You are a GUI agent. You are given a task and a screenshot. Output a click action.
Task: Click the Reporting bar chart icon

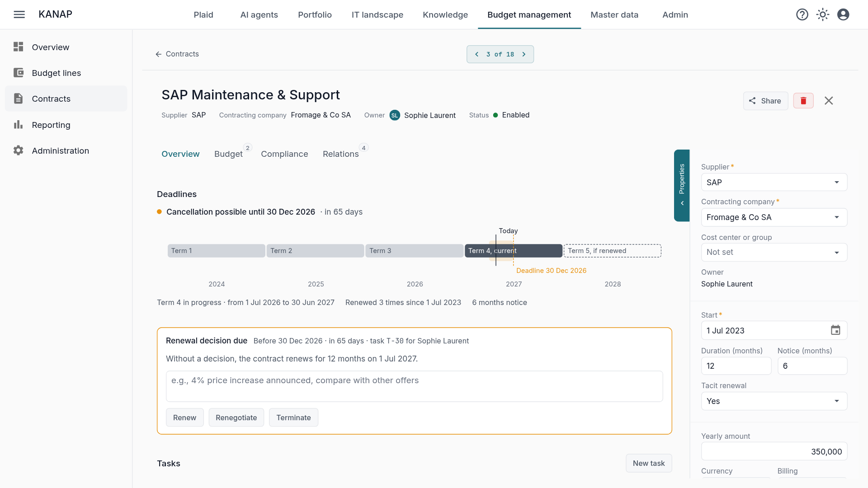(18, 125)
